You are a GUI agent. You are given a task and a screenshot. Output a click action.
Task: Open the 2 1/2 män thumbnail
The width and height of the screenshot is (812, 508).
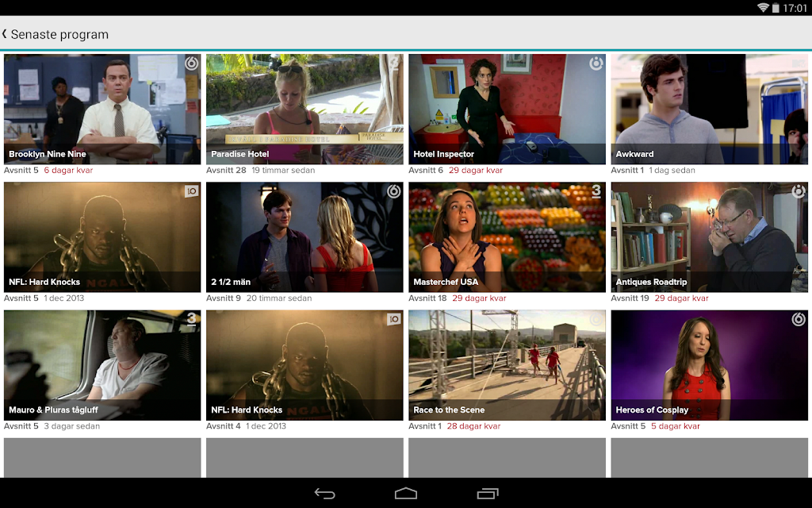point(304,237)
